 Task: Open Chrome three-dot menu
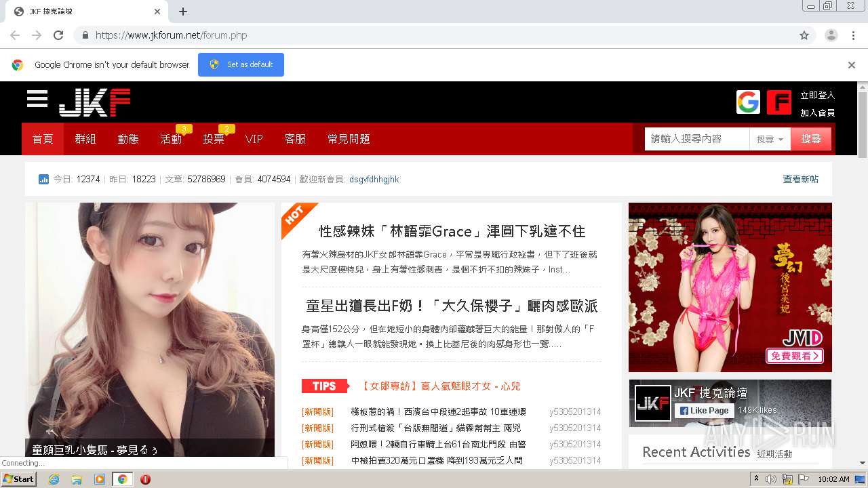click(853, 35)
